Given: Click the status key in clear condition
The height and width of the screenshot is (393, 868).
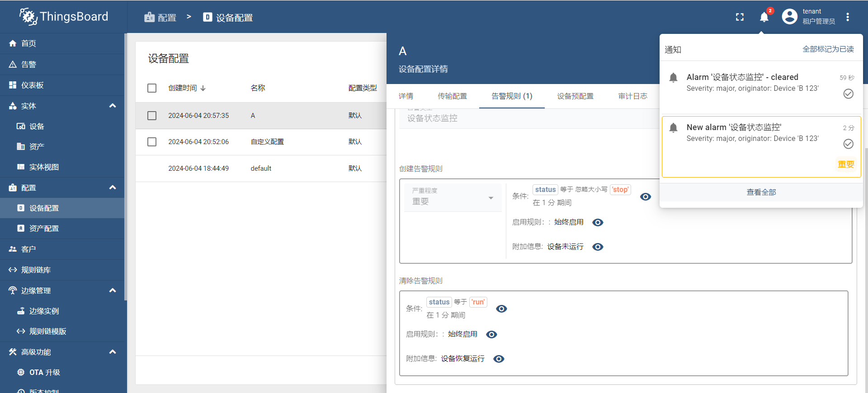Looking at the screenshot, I should click(439, 302).
